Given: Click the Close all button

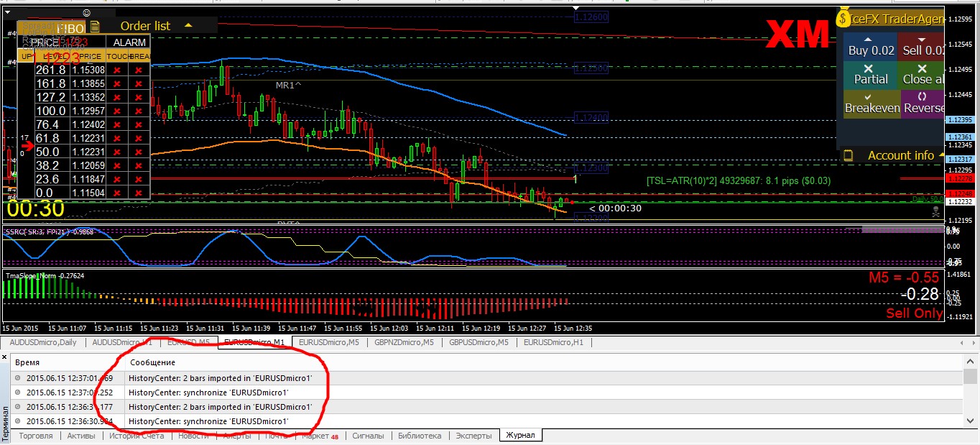Looking at the screenshot, I should coord(922,75).
